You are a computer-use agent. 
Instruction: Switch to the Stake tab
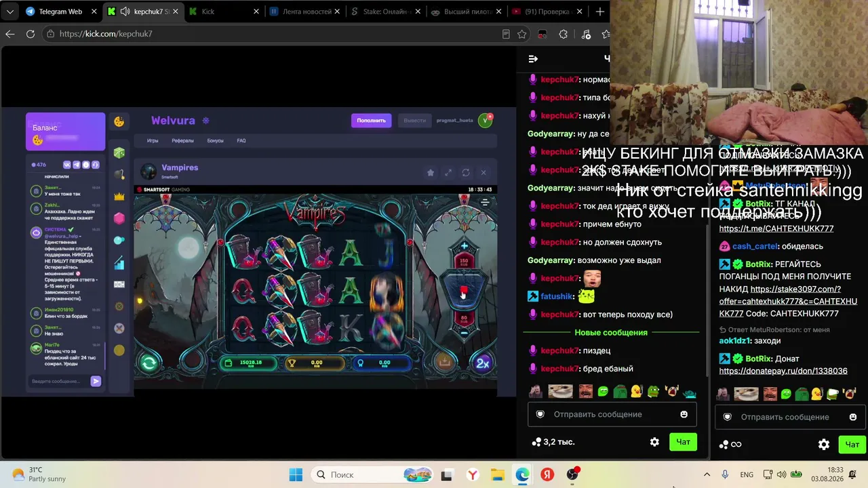click(387, 12)
